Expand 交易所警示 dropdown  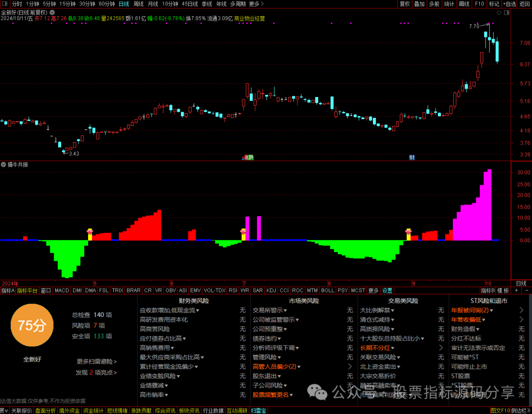pyautogui.click(x=285, y=311)
